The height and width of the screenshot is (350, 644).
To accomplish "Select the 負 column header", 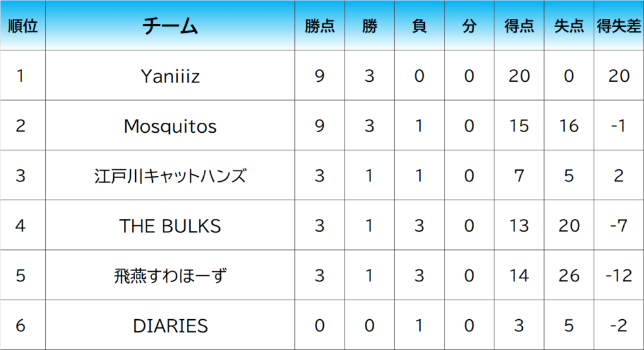I will tap(419, 26).
